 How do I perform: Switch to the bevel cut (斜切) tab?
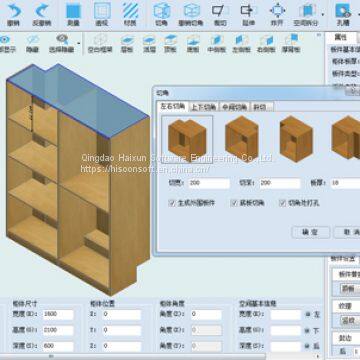[261, 107]
